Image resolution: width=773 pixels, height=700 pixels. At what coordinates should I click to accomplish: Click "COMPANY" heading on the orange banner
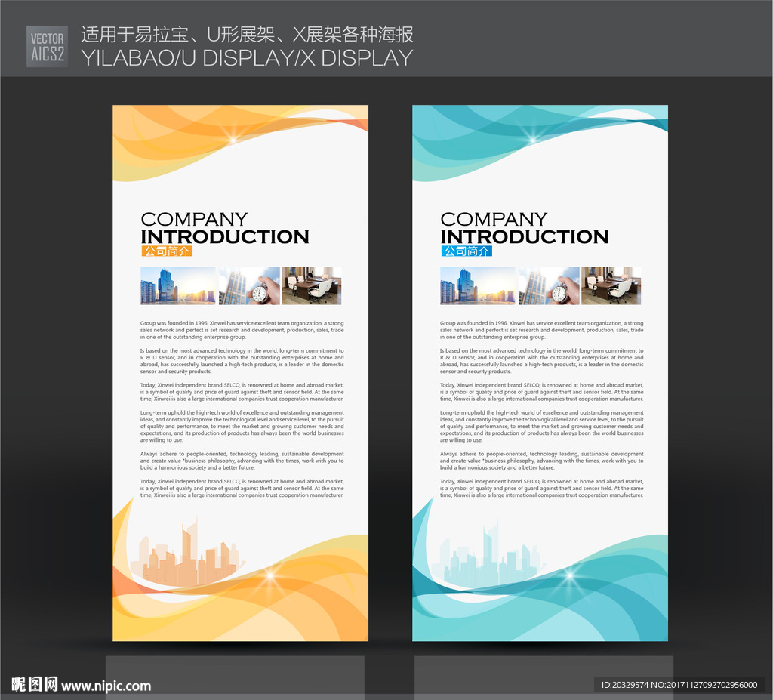click(x=194, y=218)
